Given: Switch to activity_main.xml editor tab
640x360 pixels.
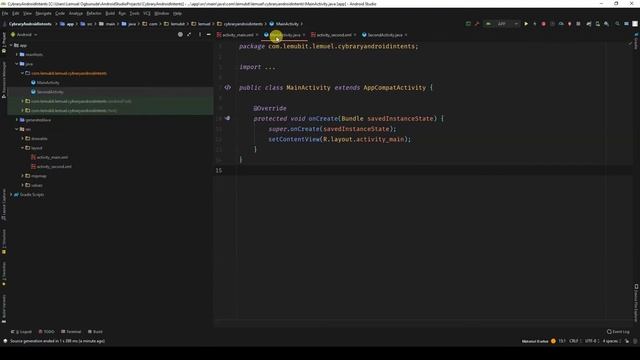Looking at the screenshot, I should (237, 35).
